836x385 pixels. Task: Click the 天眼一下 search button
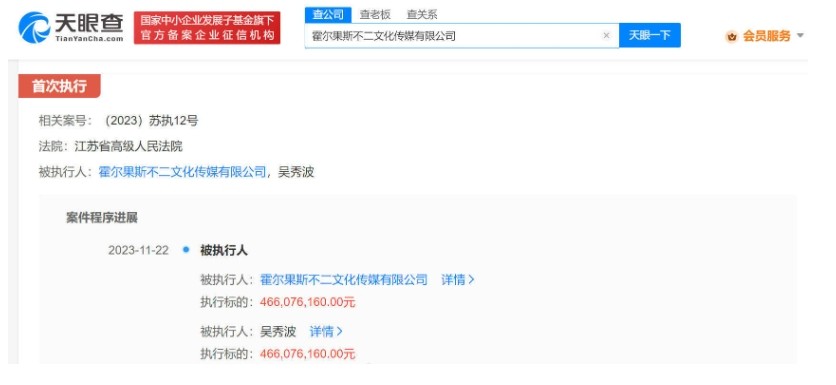coord(649,35)
